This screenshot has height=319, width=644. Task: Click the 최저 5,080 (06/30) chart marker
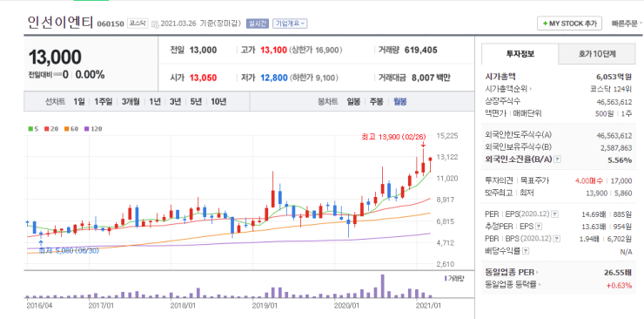(69, 250)
